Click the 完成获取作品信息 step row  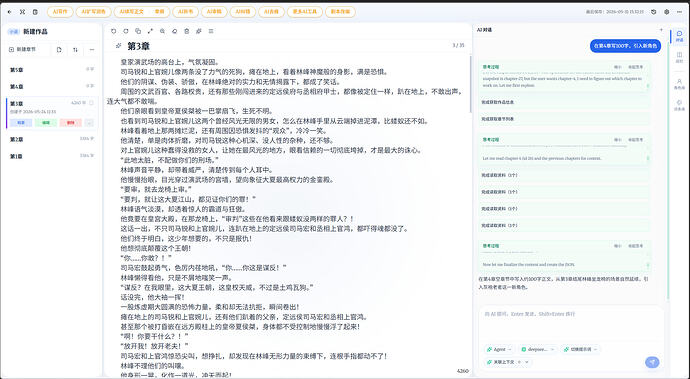[x=564, y=102]
